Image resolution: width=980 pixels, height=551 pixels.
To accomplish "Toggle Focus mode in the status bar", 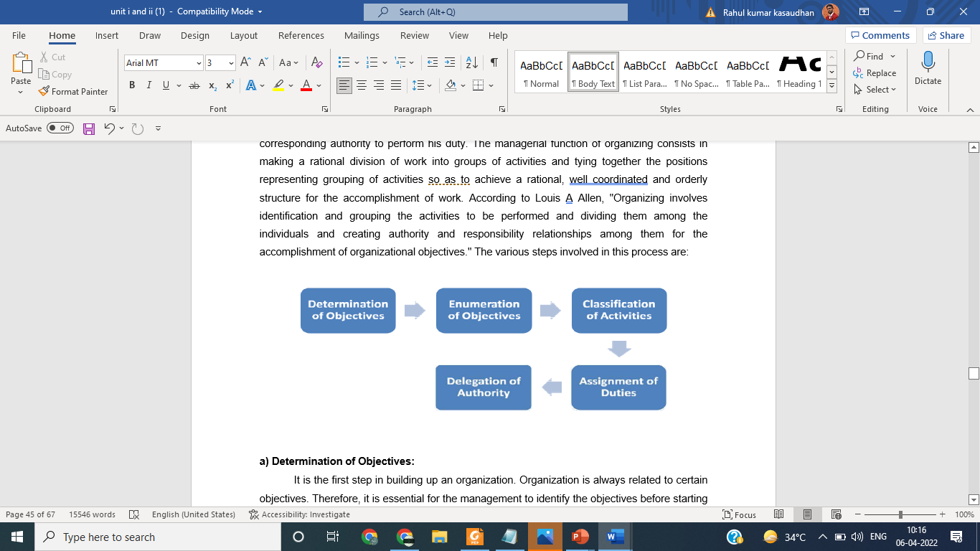I will (x=740, y=514).
